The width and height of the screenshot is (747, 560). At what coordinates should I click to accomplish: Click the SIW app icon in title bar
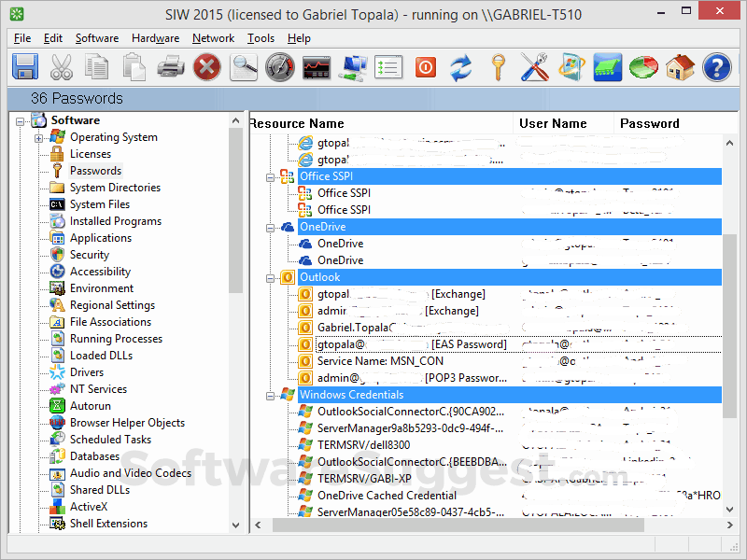pos(17,14)
